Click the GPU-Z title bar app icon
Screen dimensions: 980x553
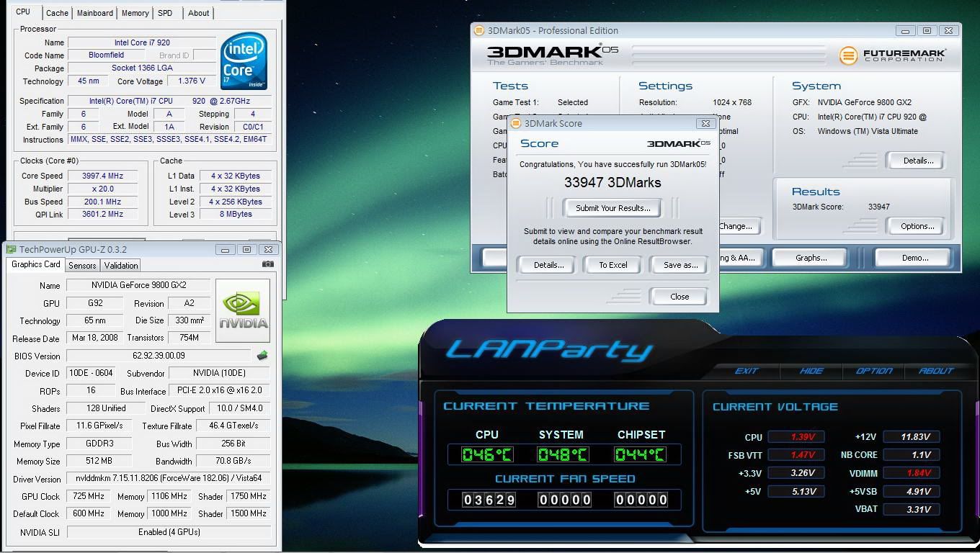tap(11, 250)
